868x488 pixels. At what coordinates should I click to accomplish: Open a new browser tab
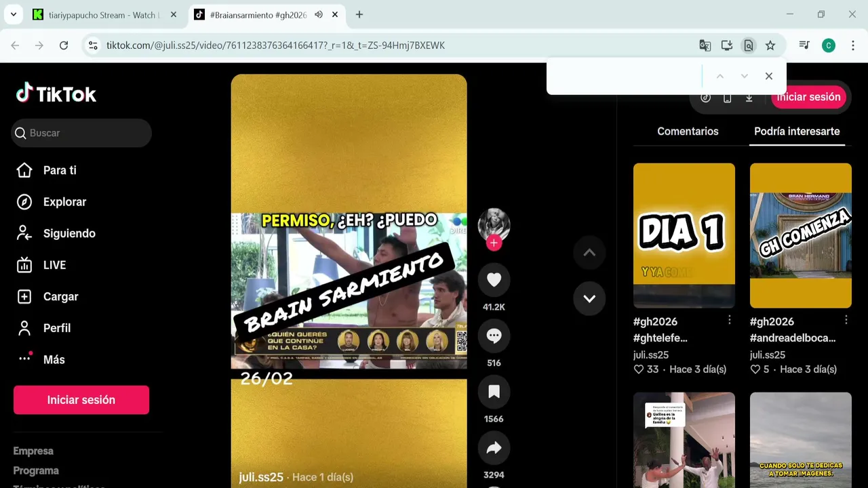pos(359,14)
